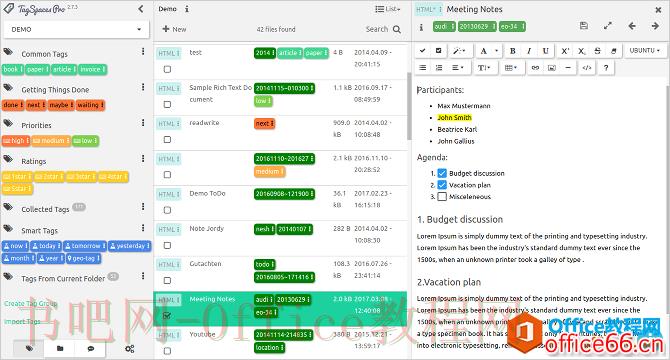Click the 'medium' priority tag in sidebar
Image resolution: width=670 pixels, height=360 pixels.
[x=51, y=140]
